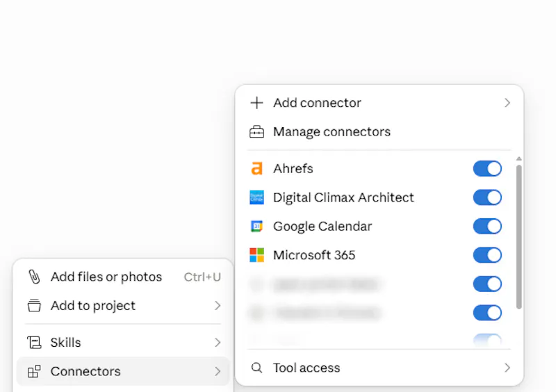Expand the Tool access chevron
The height and width of the screenshot is (392, 556).
(x=507, y=368)
